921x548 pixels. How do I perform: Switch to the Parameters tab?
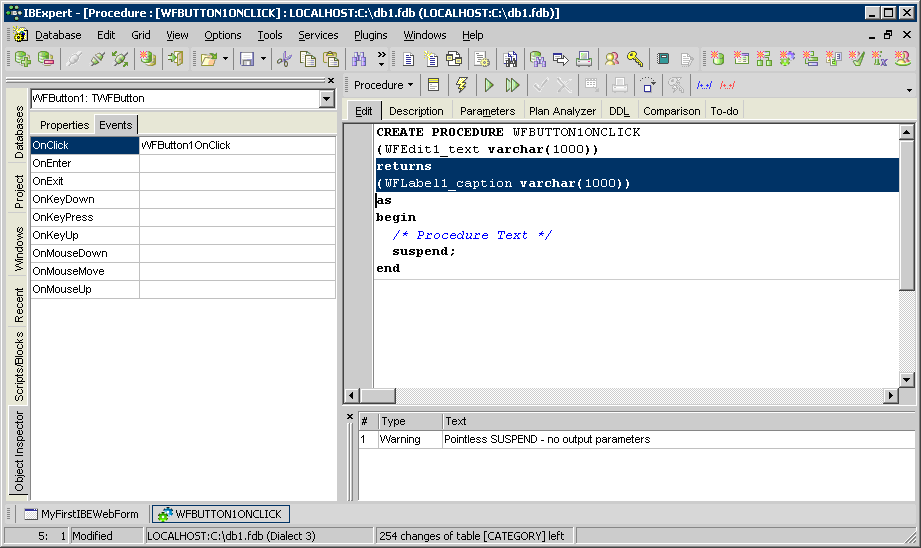click(487, 111)
